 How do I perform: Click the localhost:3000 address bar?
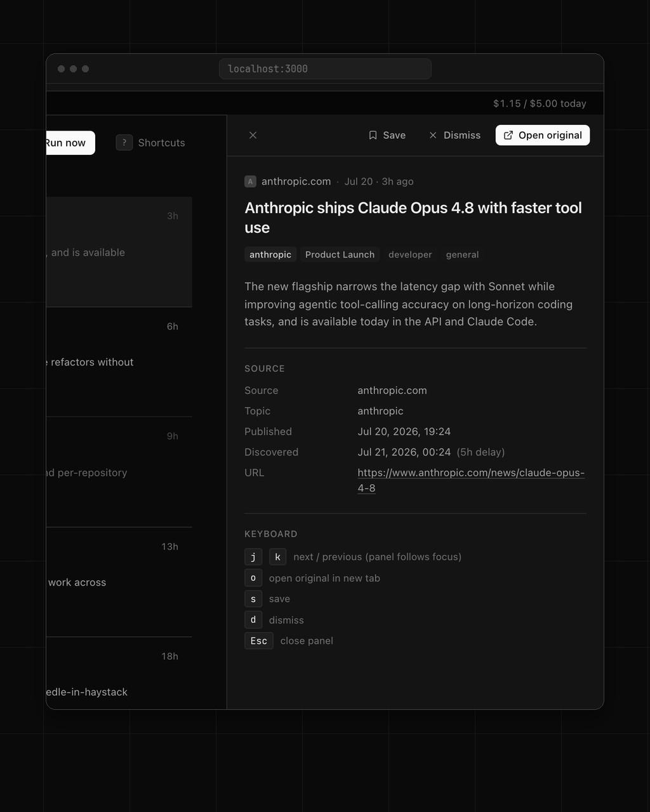pyautogui.click(x=325, y=69)
